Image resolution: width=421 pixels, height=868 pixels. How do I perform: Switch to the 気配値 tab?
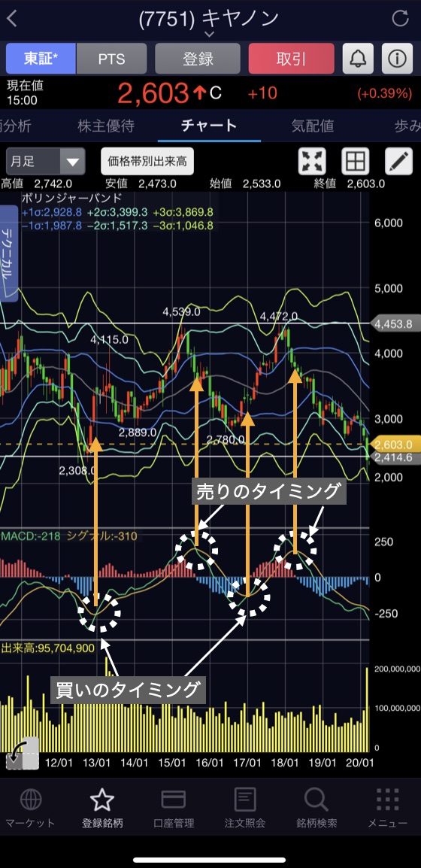(x=313, y=126)
